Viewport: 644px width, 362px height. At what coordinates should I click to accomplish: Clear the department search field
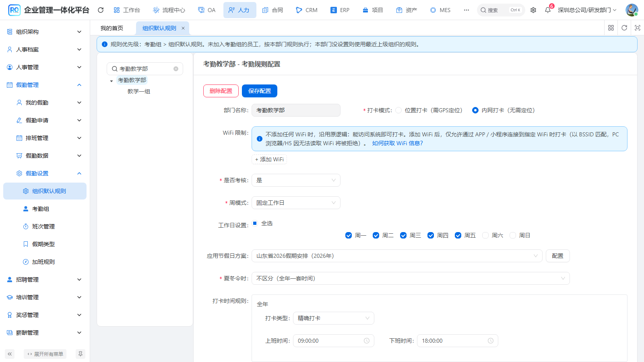pos(176,69)
